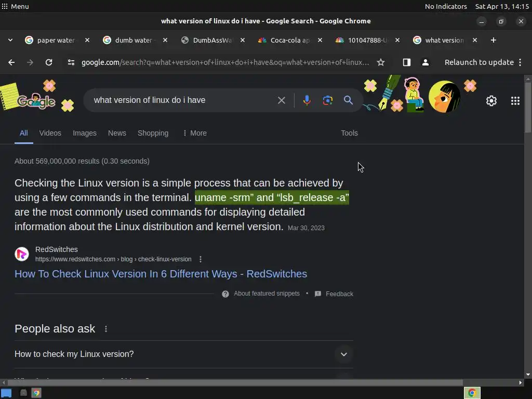Click the Chrome tray icon at bottom right

click(x=472, y=393)
